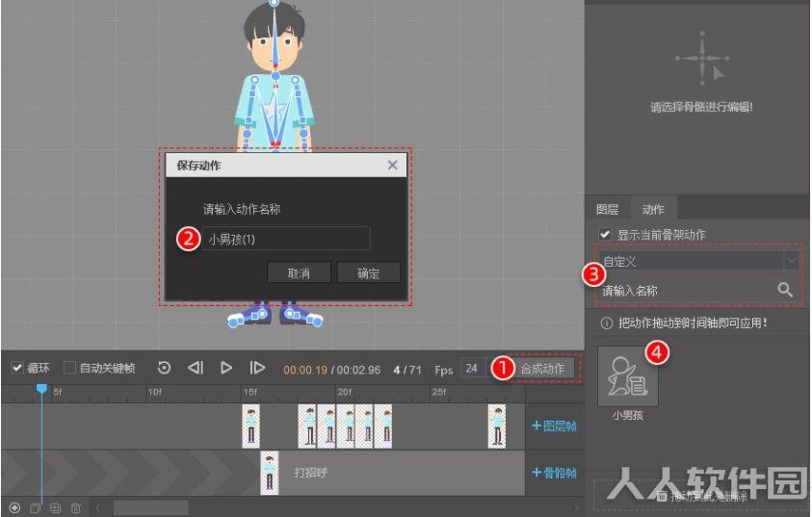This screenshot has width=812, height=517.
Task: Enable the 自动关键帧 checkbox
Action: point(69,368)
